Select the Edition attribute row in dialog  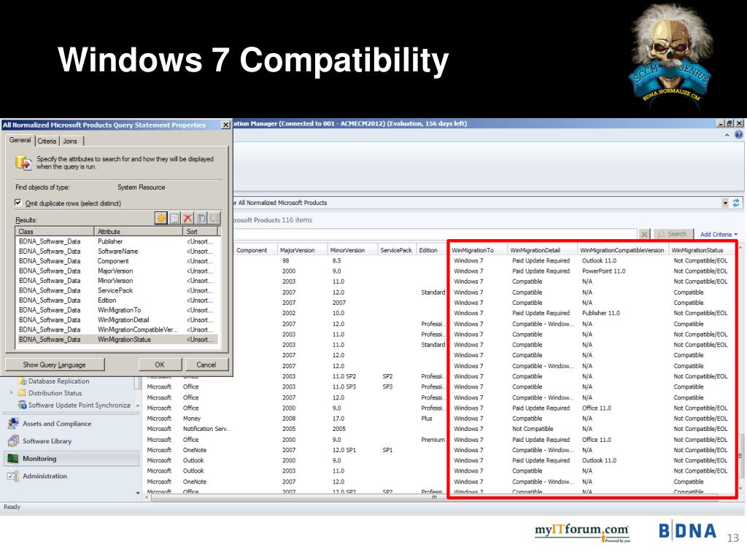coord(117,300)
